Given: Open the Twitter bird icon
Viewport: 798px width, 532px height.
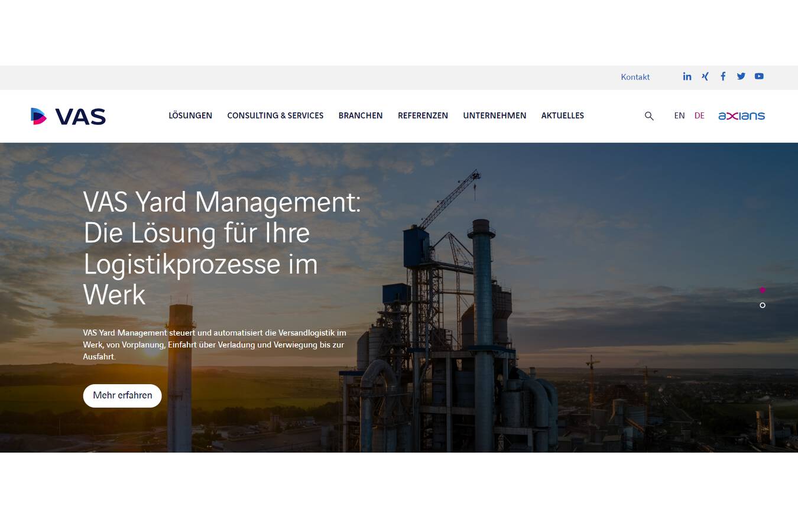Looking at the screenshot, I should (741, 76).
